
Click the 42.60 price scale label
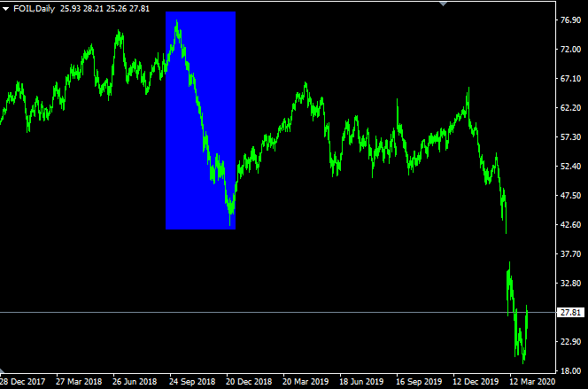coord(570,225)
